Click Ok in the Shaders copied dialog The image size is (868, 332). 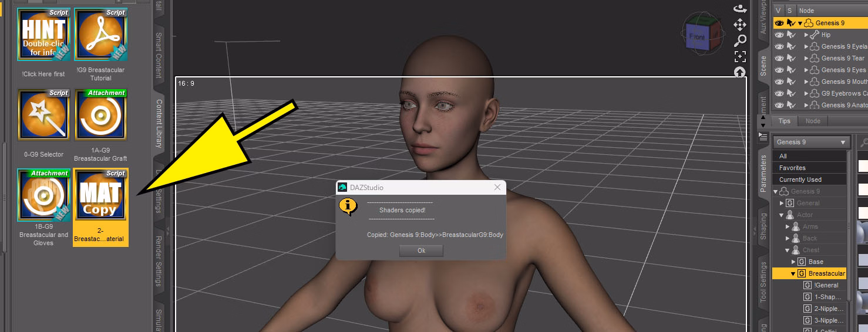(421, 250)
